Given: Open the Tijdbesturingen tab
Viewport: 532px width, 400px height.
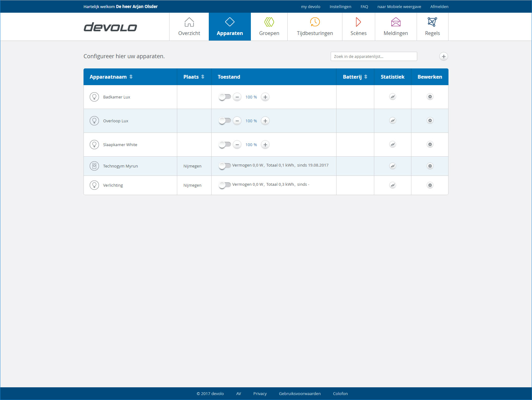Looking at the screenshot, I should pos(315,27).
